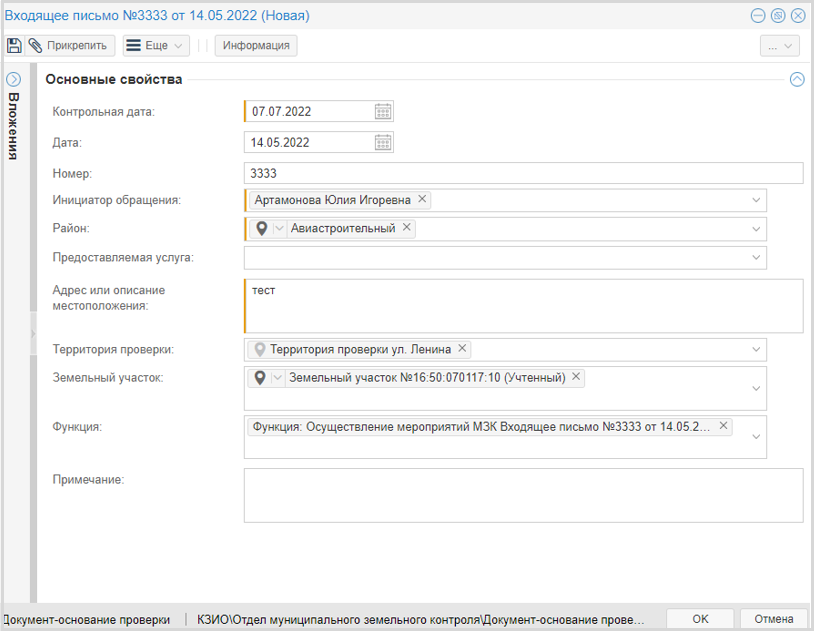Screen dimensions: 814x631
Task: Click the Номер field containing 3333
Action: pyautogui.click(x=523, y=173)
